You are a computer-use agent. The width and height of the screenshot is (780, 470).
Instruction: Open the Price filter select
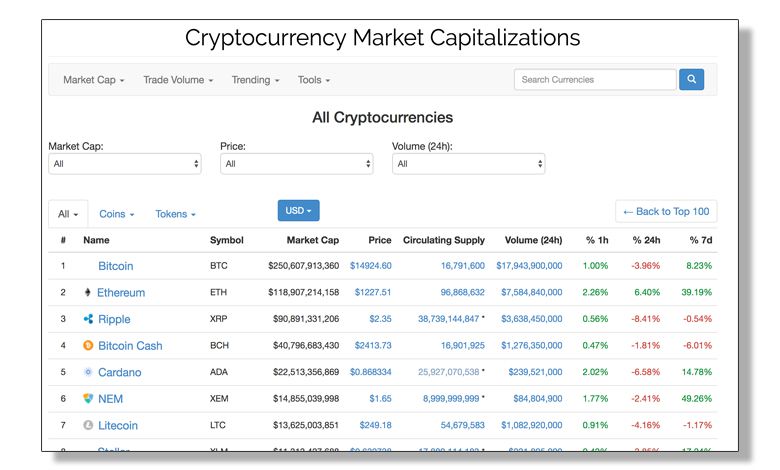[x=296, y=164]
